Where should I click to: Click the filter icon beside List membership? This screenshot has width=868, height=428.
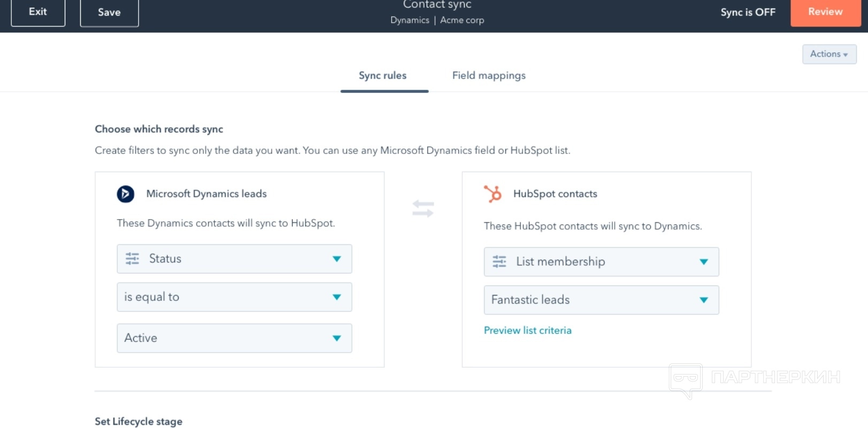[499, 261]
